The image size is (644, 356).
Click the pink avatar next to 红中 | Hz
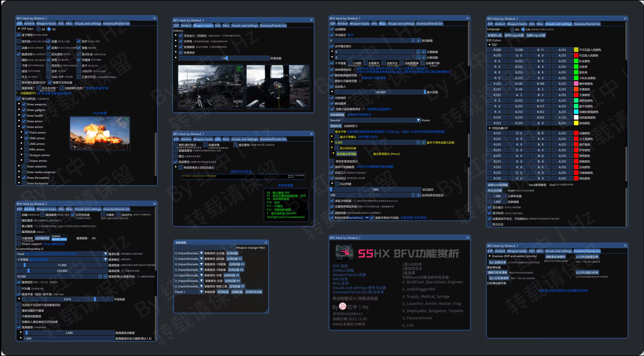342,306
